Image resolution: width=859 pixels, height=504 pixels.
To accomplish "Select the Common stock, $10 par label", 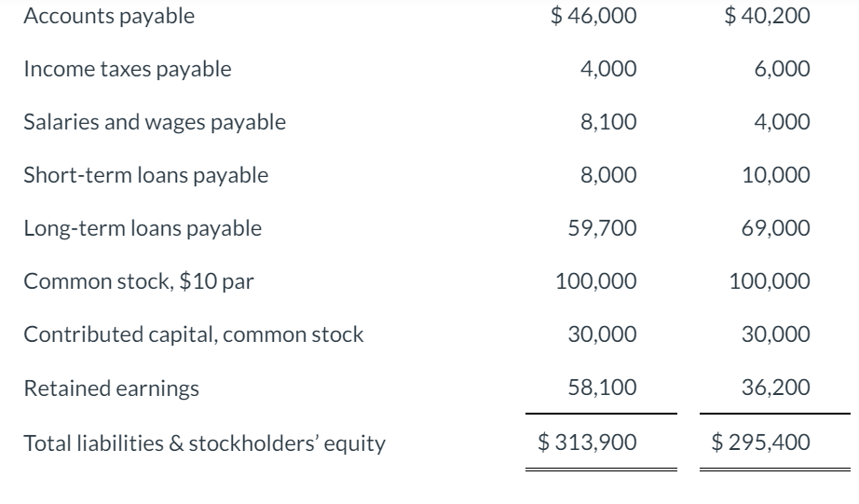I will point(138,281).
